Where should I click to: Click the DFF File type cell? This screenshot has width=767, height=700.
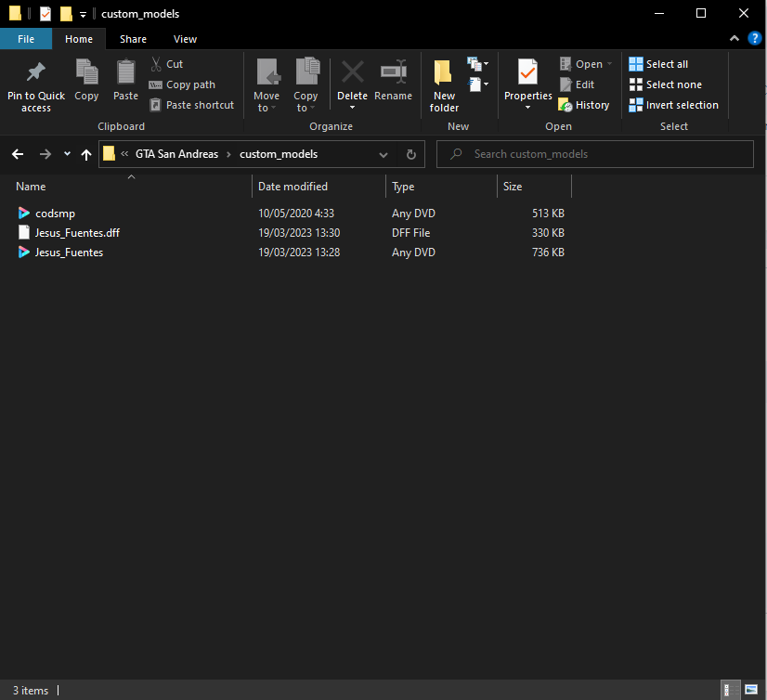point(410,233)
